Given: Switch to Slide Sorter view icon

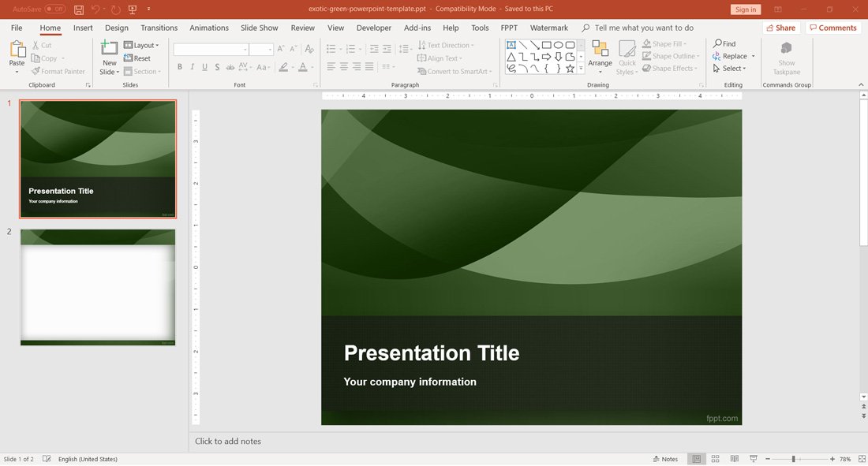Looking at the screenshot, I should [715, 459].
